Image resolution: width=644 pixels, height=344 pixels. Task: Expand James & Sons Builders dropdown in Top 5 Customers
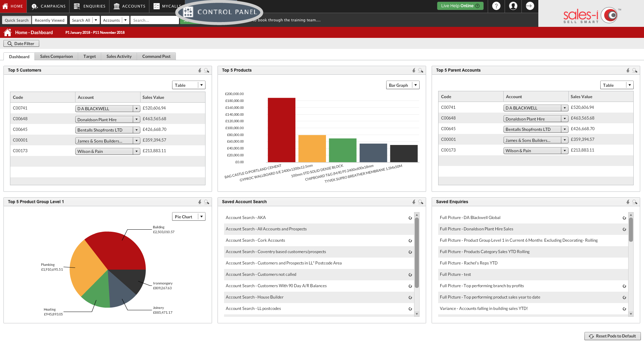137,141
